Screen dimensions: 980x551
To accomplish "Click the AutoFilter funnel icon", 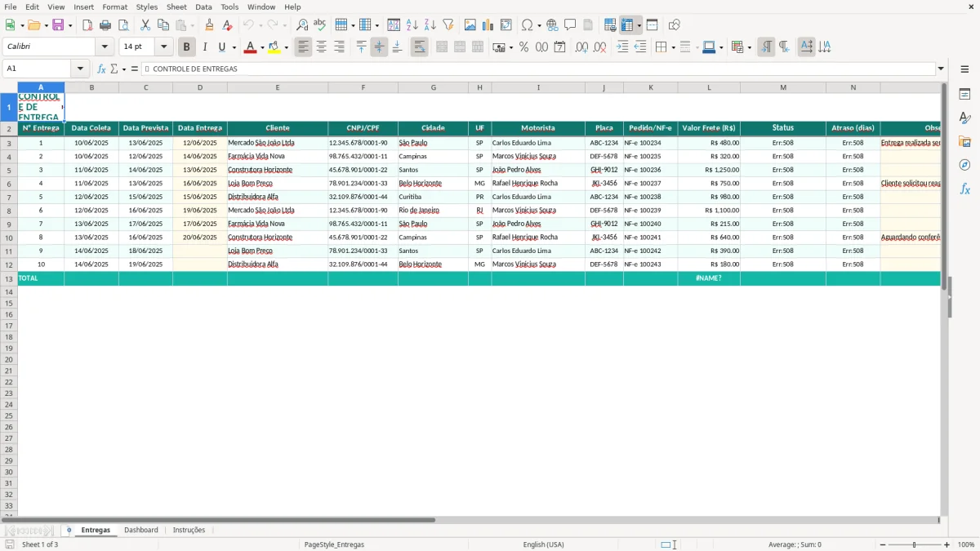I will tap(448, 25).
